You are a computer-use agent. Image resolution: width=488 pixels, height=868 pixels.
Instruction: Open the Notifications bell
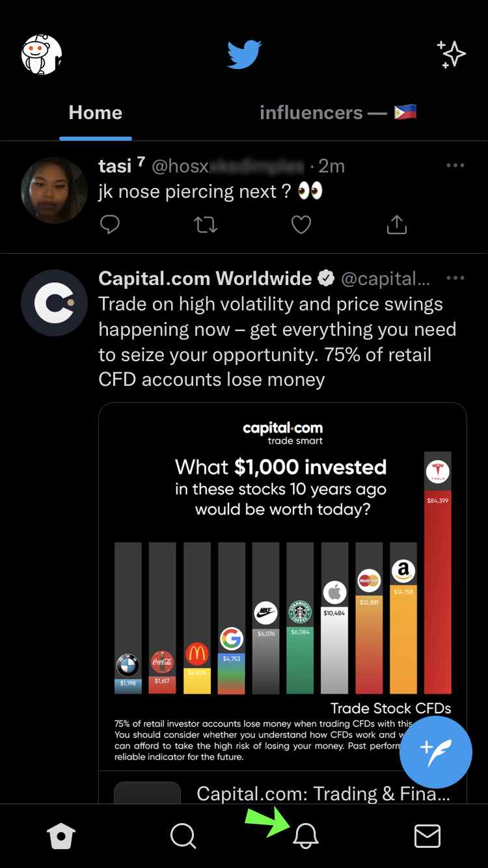(x=305, y=836)
